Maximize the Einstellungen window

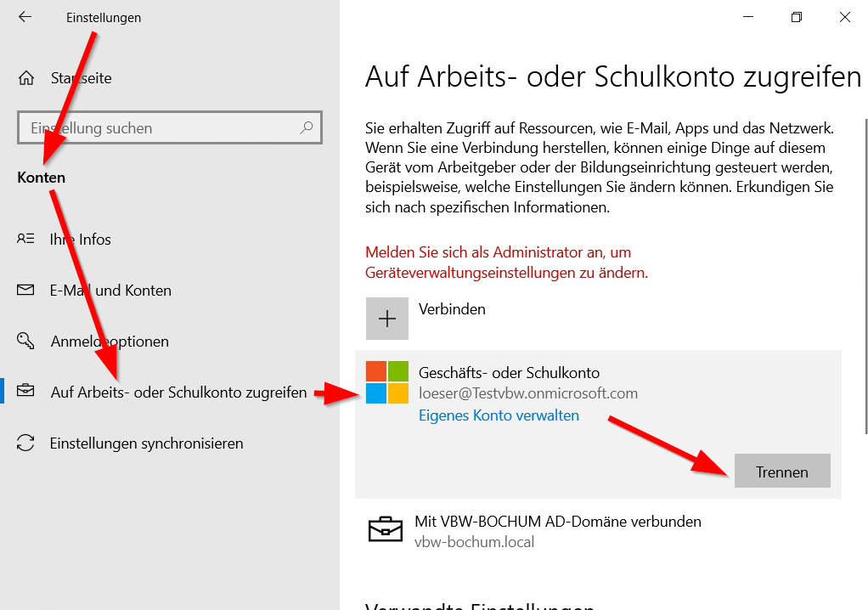[796, 17]
